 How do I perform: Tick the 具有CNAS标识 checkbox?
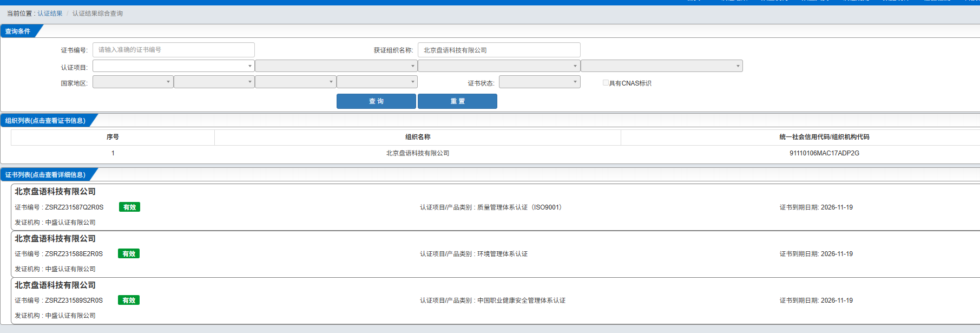[606, 83]
